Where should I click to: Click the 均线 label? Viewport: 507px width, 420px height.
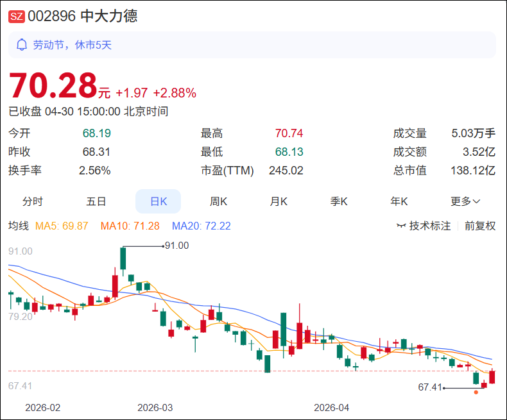tap(19, 226)
